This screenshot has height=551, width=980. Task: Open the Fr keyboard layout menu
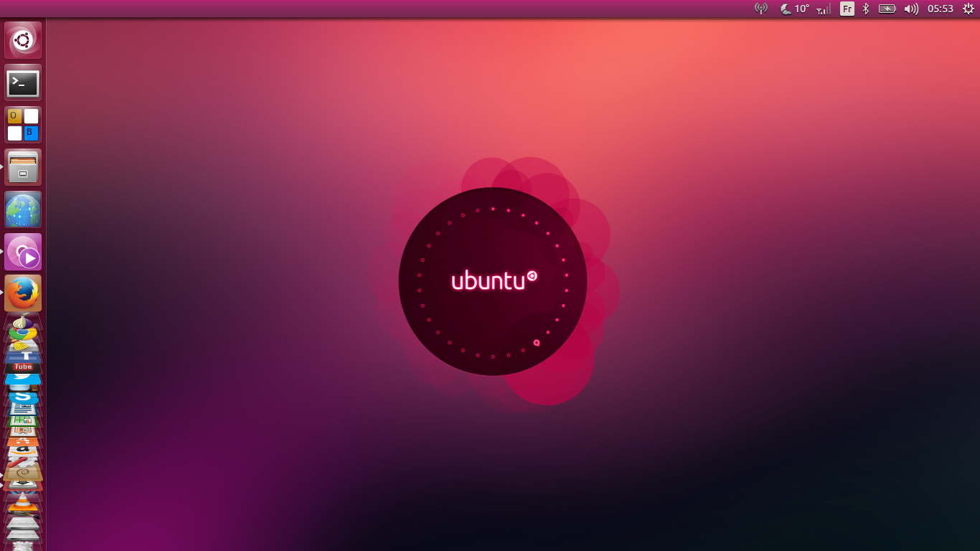[847, 9]
